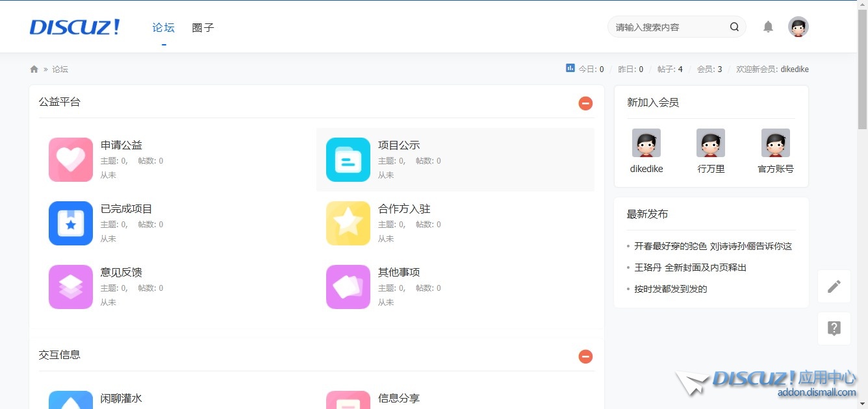Open the yellow star 合作方入驻 icon
Screen dimensions: 868x409
point(348,223)
